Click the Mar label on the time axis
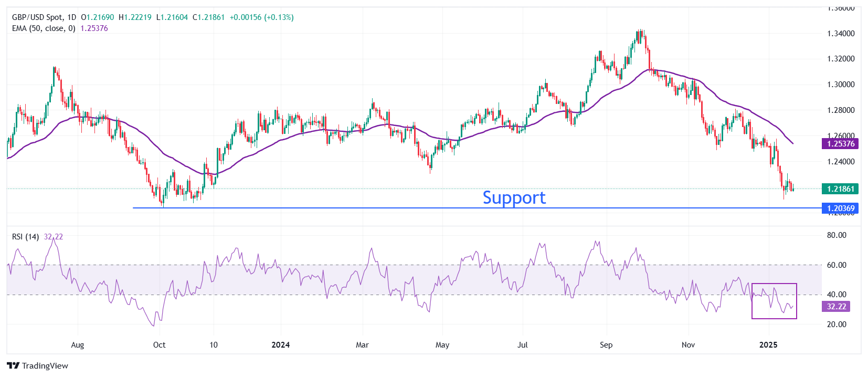Image resolution: width=868 pixels, height=377 pixels. click(362, 345)
